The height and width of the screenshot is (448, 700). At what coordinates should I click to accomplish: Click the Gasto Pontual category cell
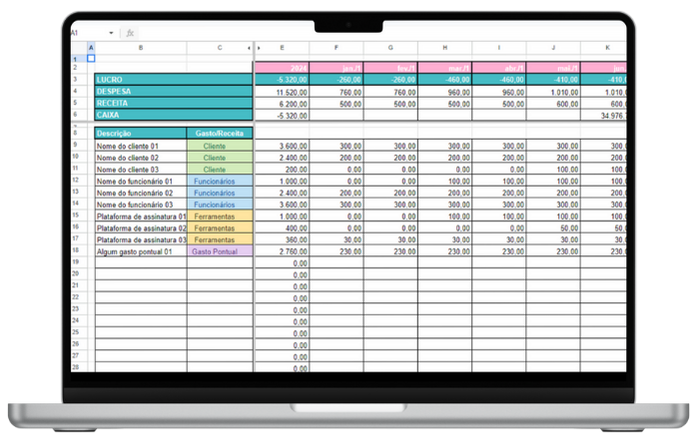pos(220,252)
